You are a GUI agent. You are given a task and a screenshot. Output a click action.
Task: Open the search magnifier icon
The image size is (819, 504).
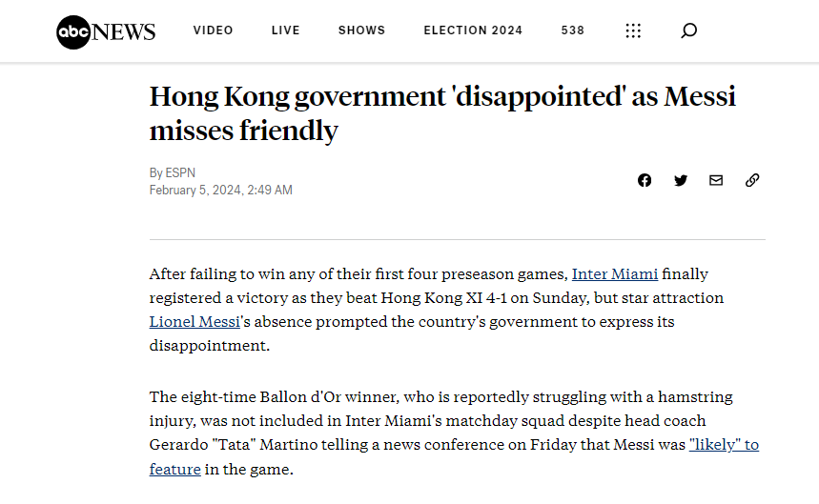coord(688,30)
